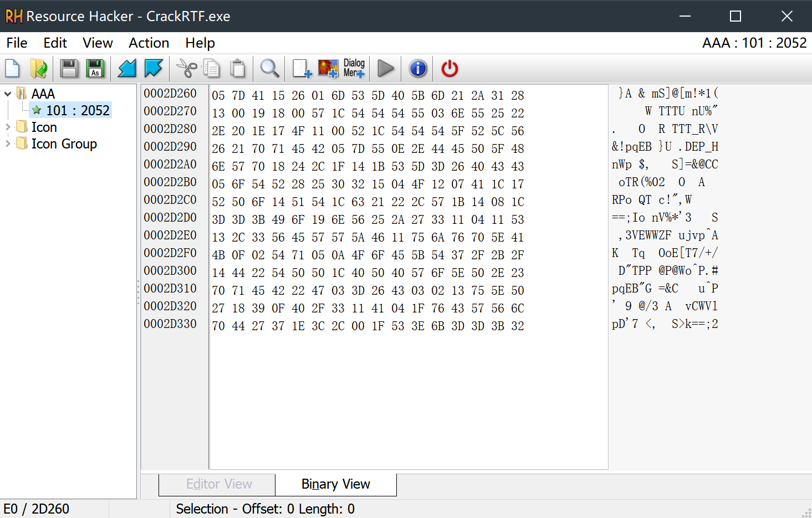Image resolution: width=812 pixels, height=518 pixels.
Task: Click the star icon beside 101 : 2052
Action: 37,110
